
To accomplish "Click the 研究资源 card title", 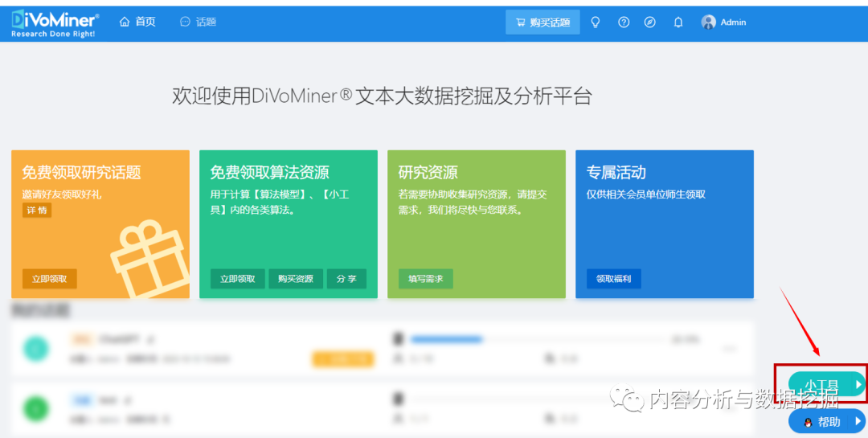I will coord(428,172).
